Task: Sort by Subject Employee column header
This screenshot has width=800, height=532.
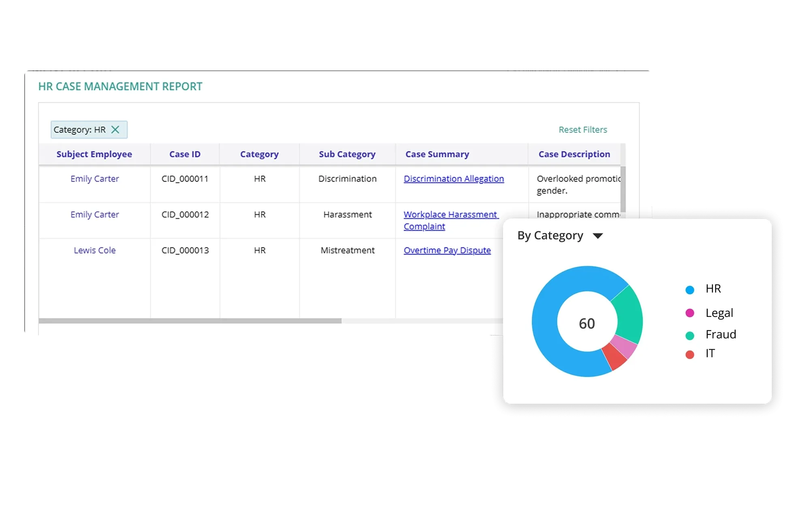Action: (x=94, y=154)
